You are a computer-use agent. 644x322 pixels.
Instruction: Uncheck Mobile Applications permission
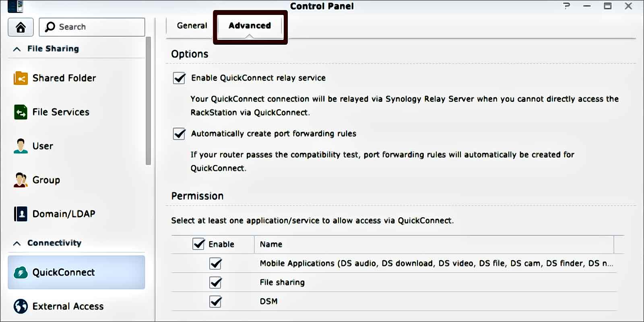coord(215,263)
